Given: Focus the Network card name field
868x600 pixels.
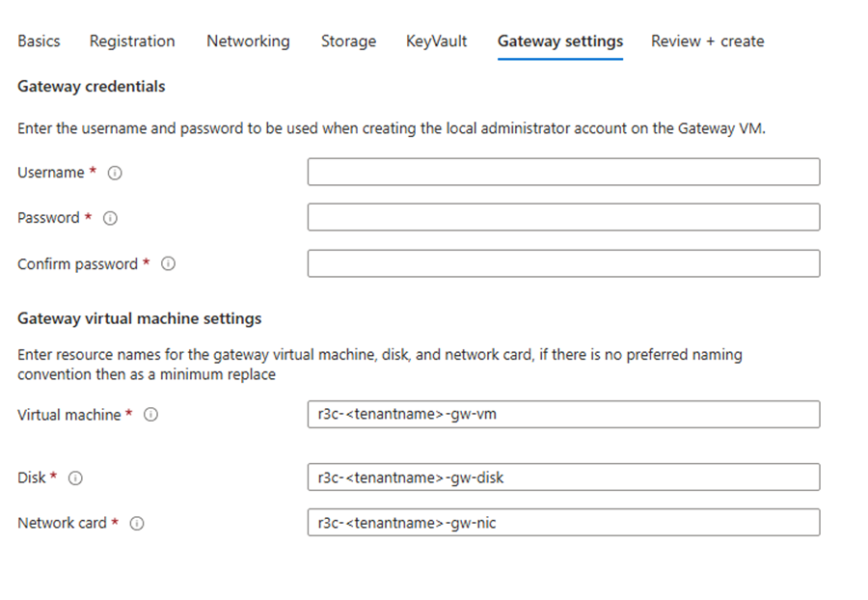Looking at the screenshot, I should (x=563, y=523).
